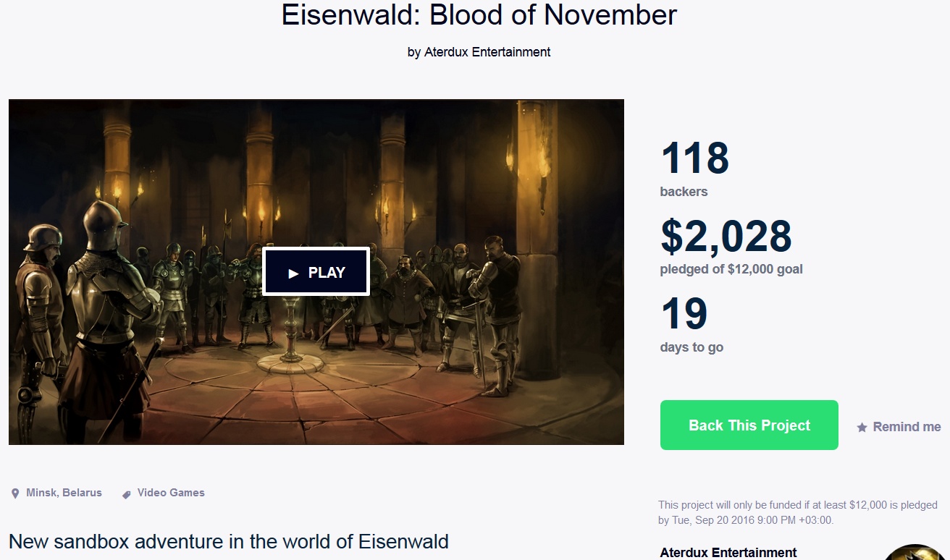Open the Aterdux Entertainment creator name near the avatar

click(x=728, y=553)
